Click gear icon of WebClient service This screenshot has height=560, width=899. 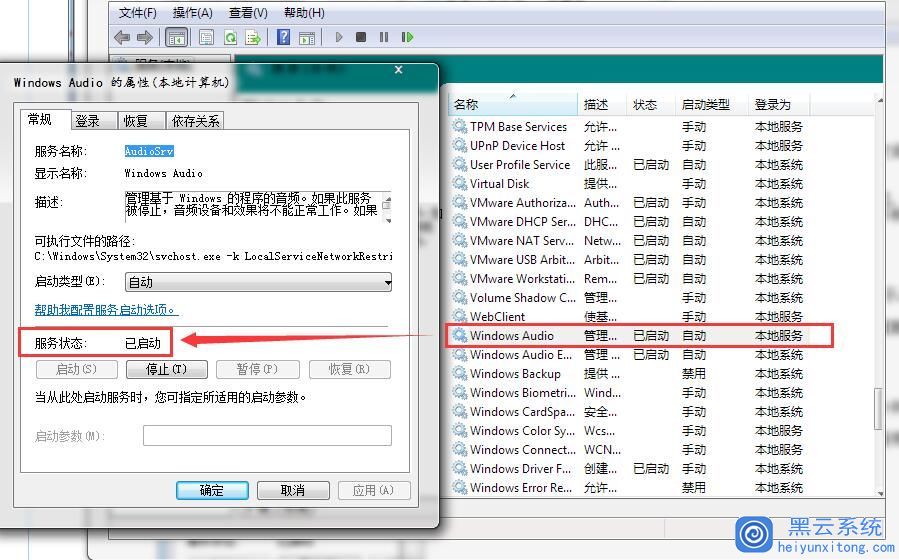(x=459, y=316)
